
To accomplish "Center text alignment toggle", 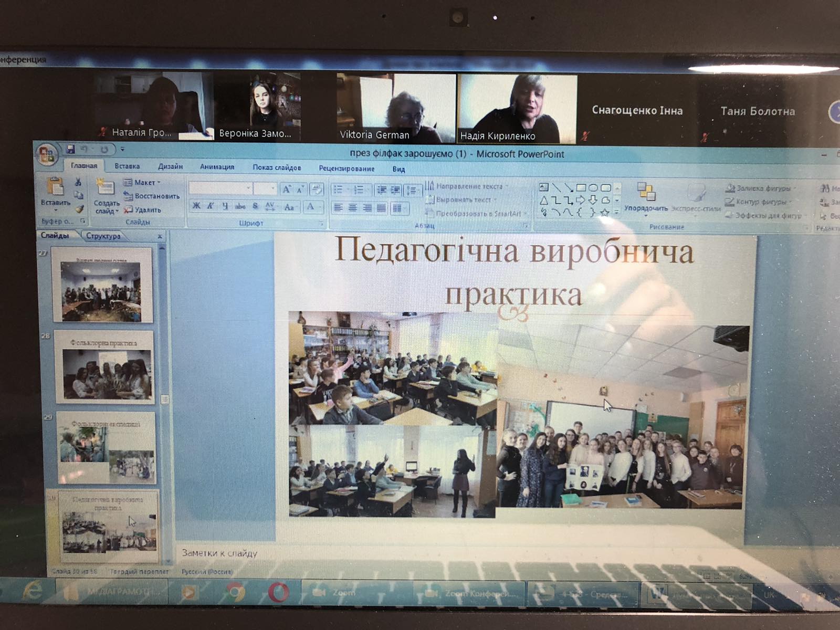I will click(353, 208).
